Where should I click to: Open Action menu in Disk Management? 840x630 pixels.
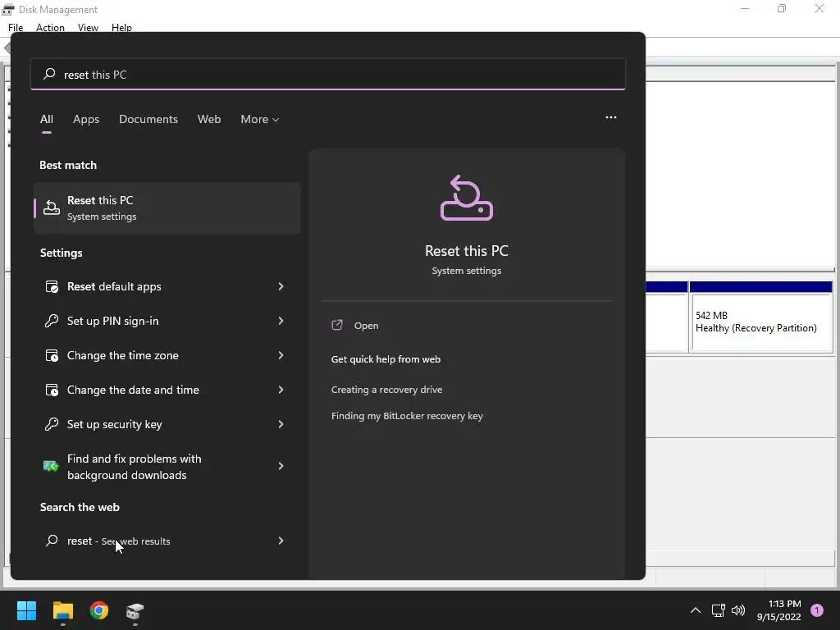pos(50,27)
